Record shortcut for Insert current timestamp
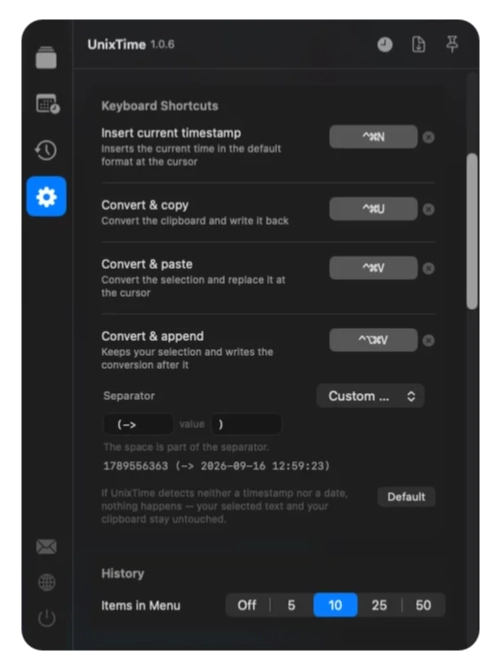501x670 pixels. [373, 137]
